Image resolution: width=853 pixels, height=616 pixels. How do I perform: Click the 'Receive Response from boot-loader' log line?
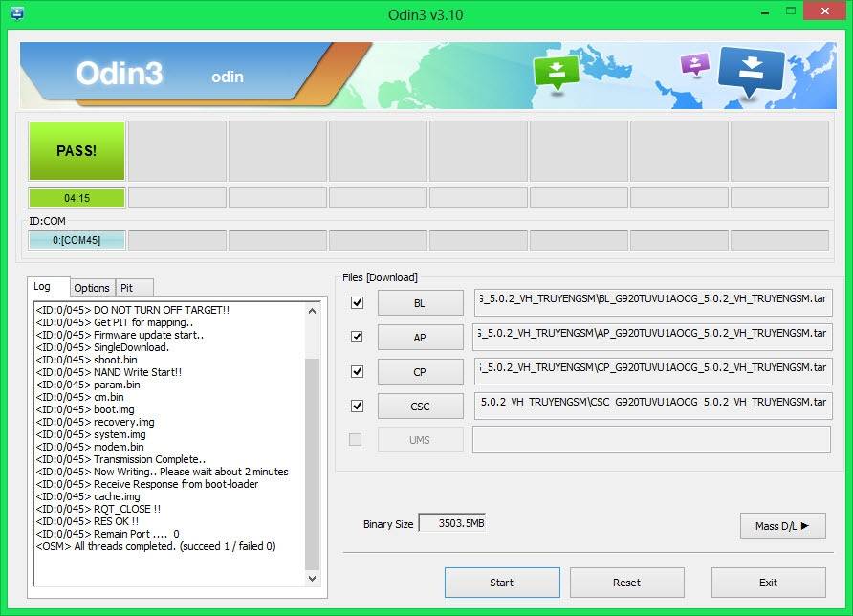tap(147, 484)
